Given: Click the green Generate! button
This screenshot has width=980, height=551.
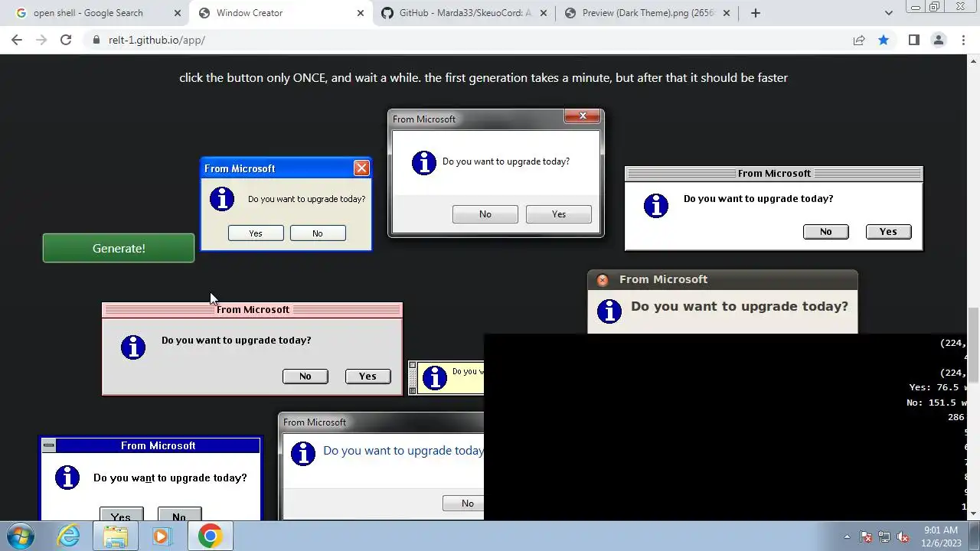Looking at the screenshot, I should click(119, 248).
